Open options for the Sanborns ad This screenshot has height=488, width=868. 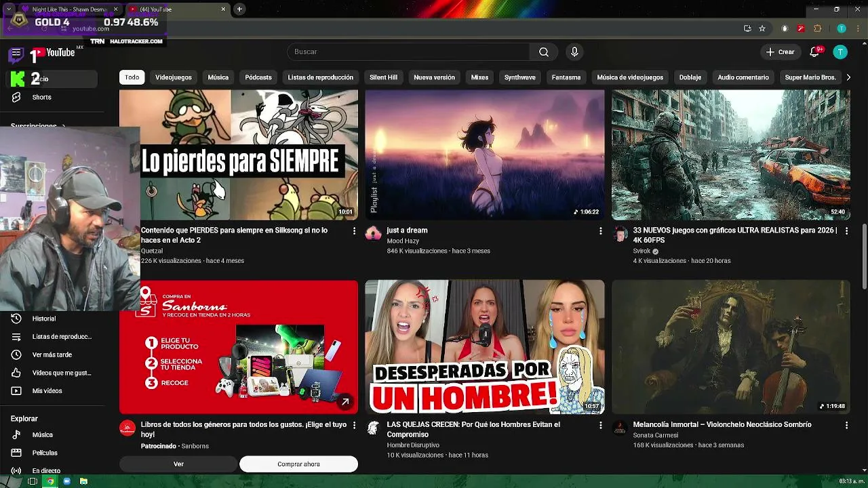354,425
